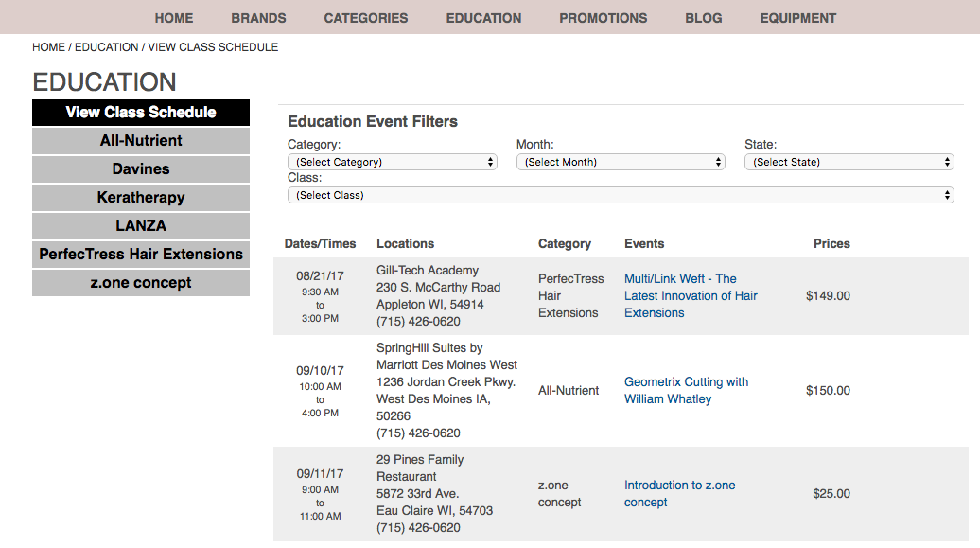Viewport: 980px width, 548px height.
Task: Select EDUCATION in the top navigation
Action: coord(483,18)
